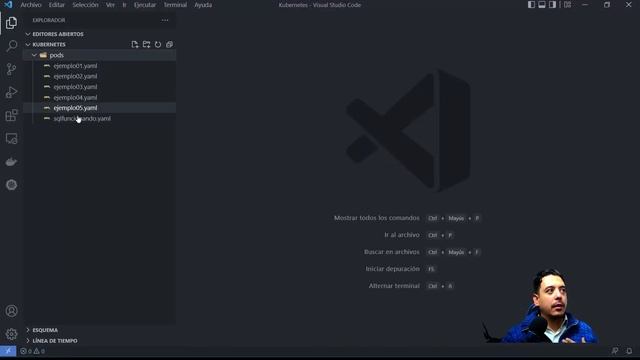Open the Ver menu
Screen dimensions: 640x360
click(110, 5)
